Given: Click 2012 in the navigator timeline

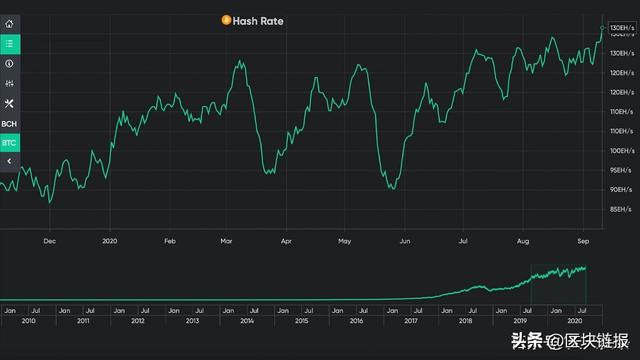Looking at the screenshot, I should (138, 321).
